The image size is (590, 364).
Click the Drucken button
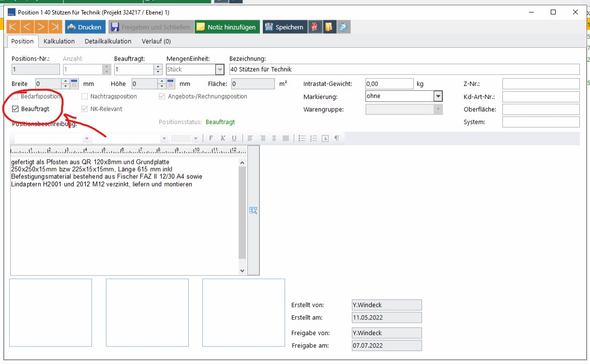[x=85, y=27]
